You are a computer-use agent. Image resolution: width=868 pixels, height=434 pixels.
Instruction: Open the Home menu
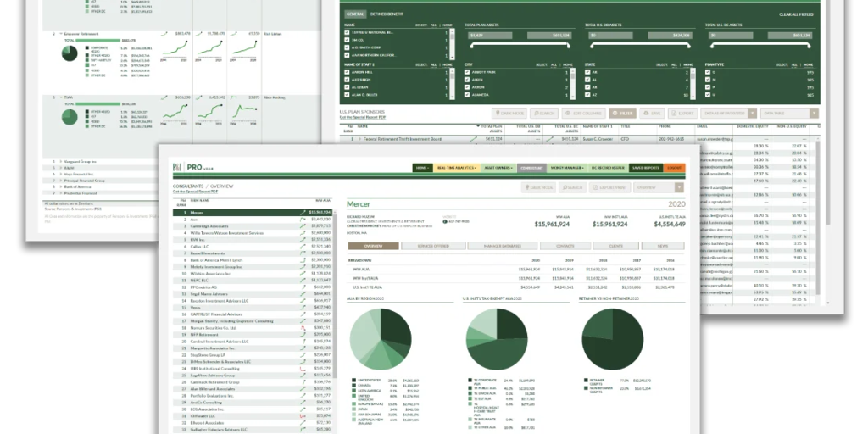click(x=422, y=167)
